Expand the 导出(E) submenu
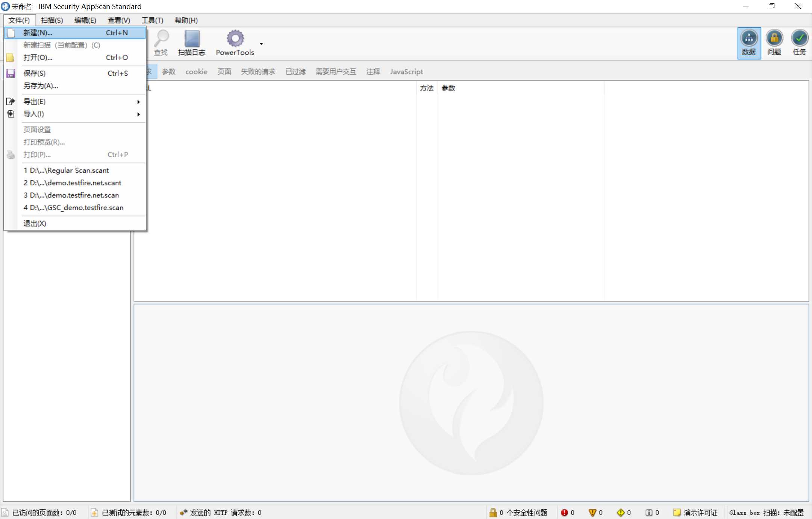The image size is (812, 519). click(x=75, y=102)
